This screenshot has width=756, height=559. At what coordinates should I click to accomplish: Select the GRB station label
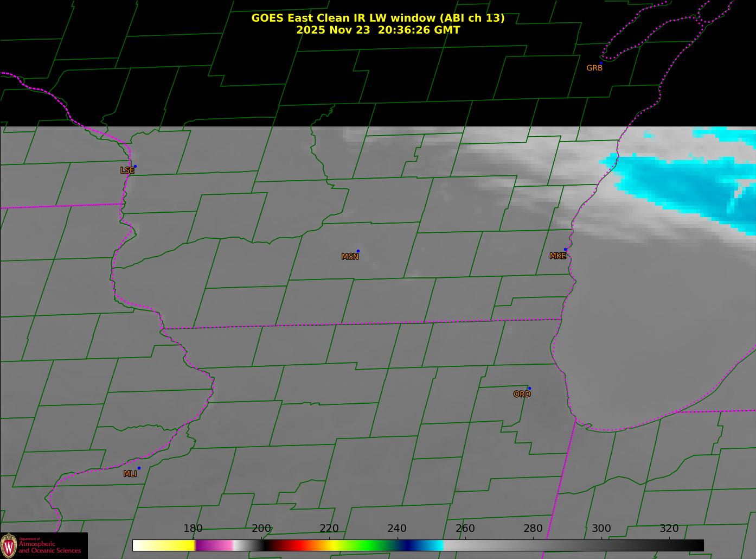[594, 68]
